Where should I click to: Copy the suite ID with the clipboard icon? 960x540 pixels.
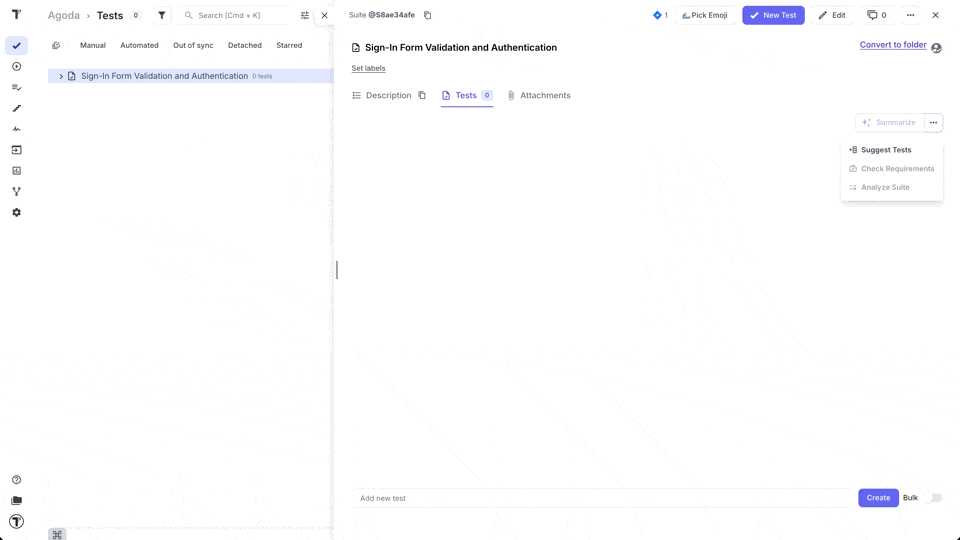point(427,15)
